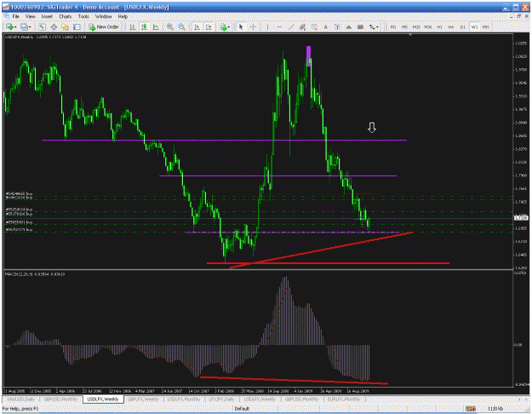Open the File menu
The width and height of the screenshot is (532, 414).
click(x=15, y=16)
